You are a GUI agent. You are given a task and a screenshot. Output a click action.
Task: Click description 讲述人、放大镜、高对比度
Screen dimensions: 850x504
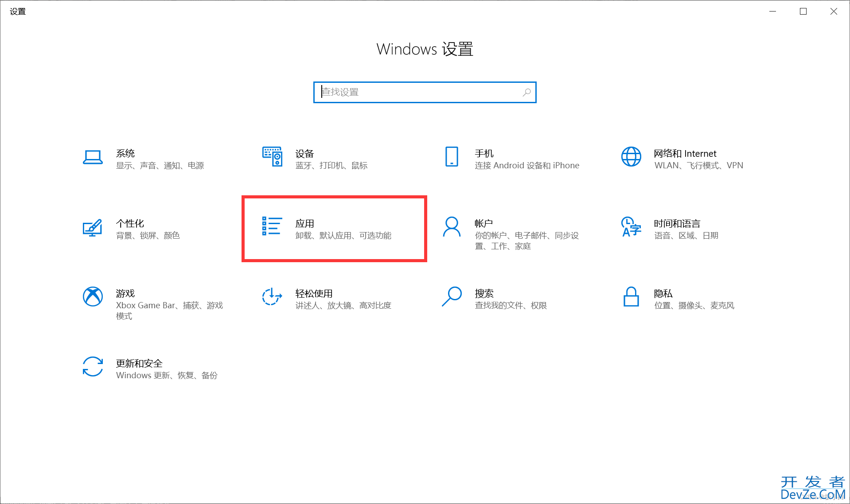[343, 305]
